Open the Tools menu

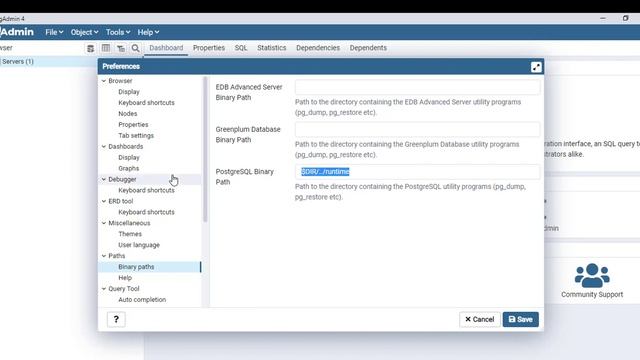click(x=118, y=32)
